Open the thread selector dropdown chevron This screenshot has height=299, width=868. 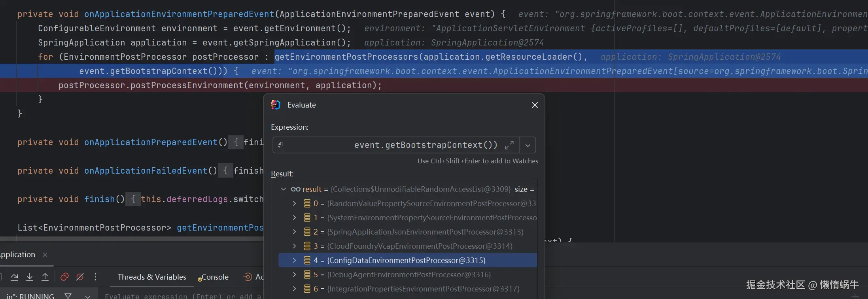point(88,296)
